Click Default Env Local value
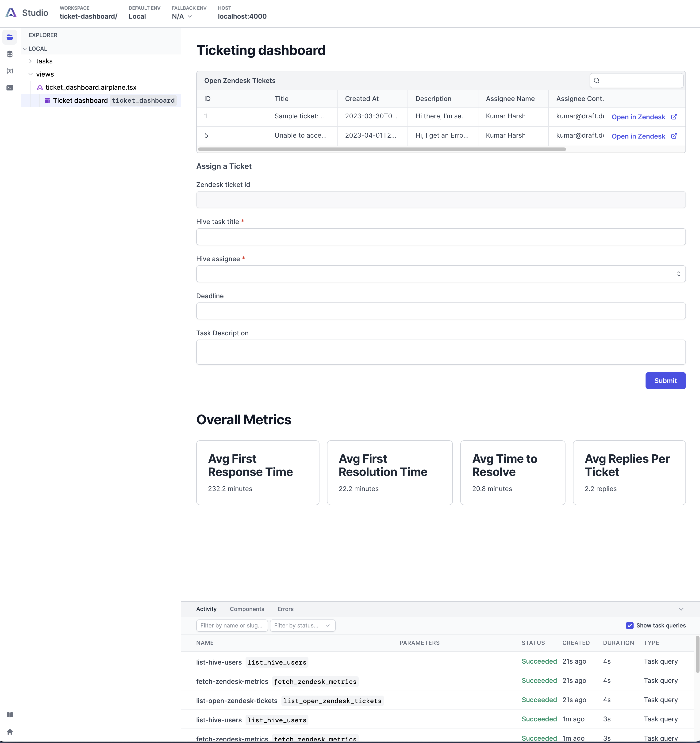 (x=137, y=16)
